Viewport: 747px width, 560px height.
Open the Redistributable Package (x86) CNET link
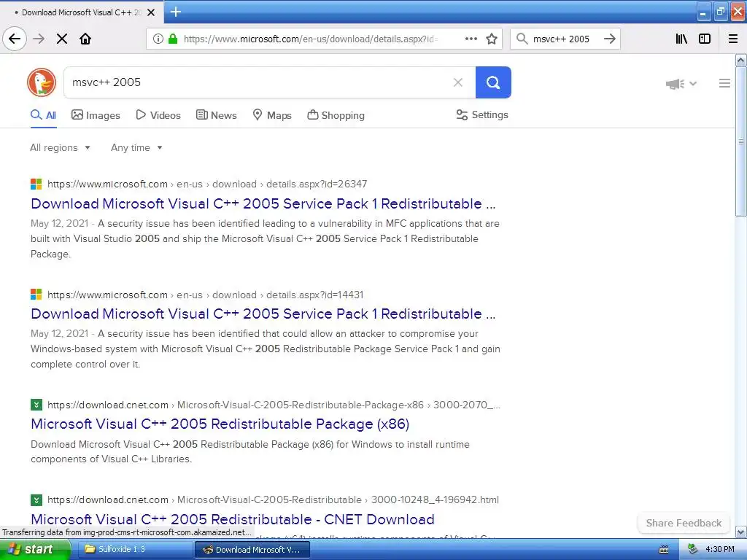(220, 424)
